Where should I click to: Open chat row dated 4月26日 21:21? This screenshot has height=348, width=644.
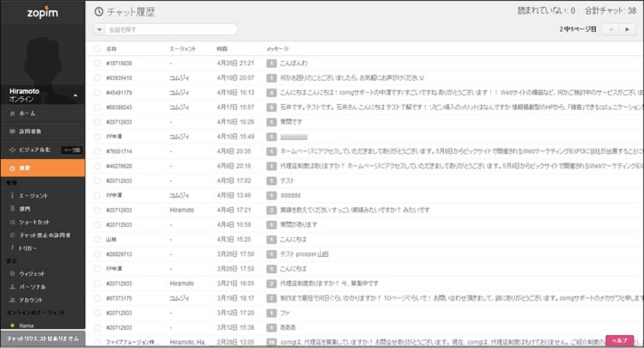364,63
